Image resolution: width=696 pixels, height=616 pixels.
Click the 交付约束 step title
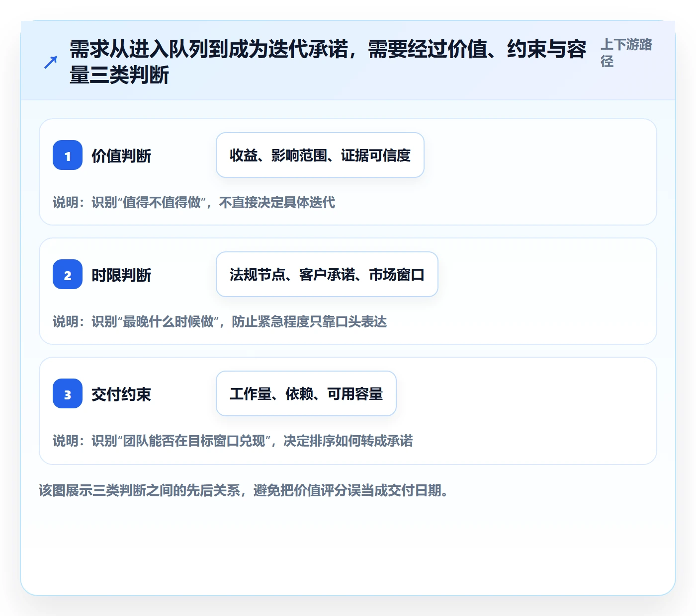click(x=121, y=394)
